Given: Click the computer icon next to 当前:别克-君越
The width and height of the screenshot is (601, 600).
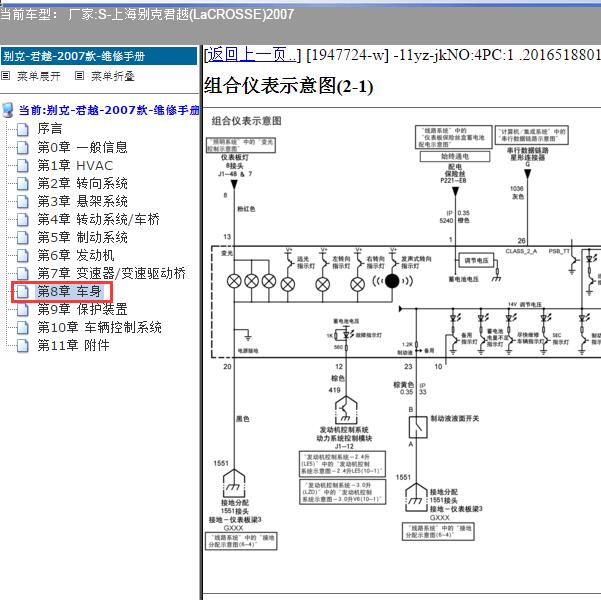Looking at the screenshot, I should coord(8,110).
